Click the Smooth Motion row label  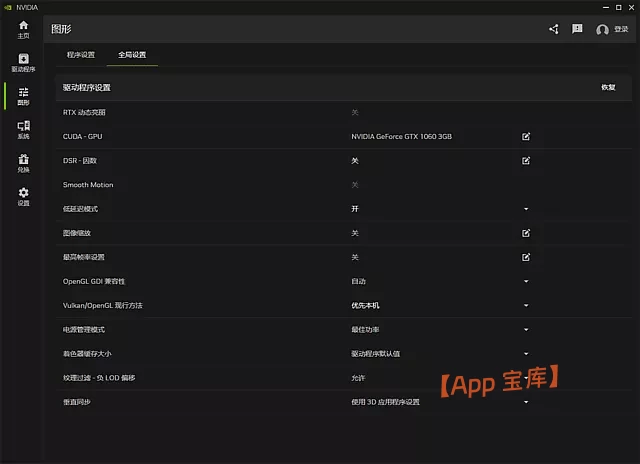pos(88,185)
